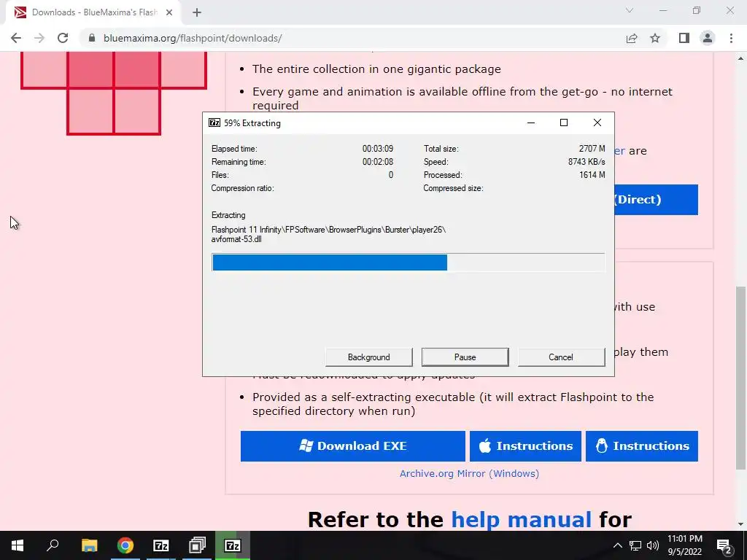The height and width of the screenshot is (560, 747).
Task: Select the Downloads - BlueMaxima's Flashpoint tab
Action: click(93, 12)
